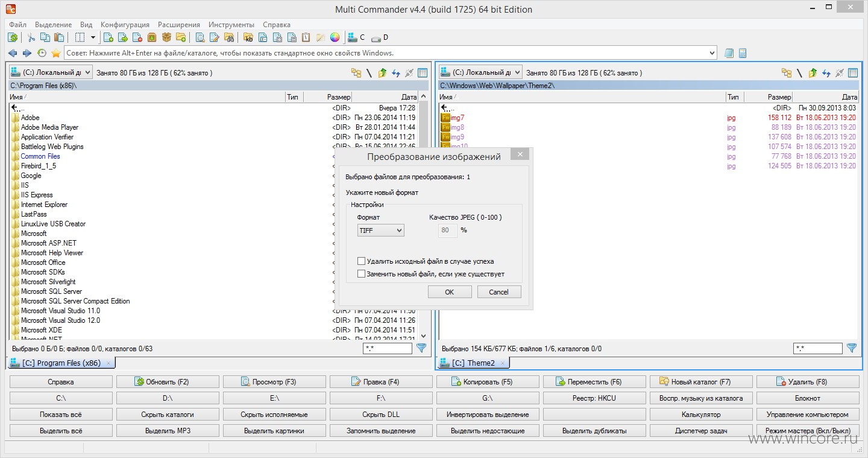Enable 'Заменить новый файл' checkbox
The height and width of the screenshot is (458, 868).
tap(362, 274)
